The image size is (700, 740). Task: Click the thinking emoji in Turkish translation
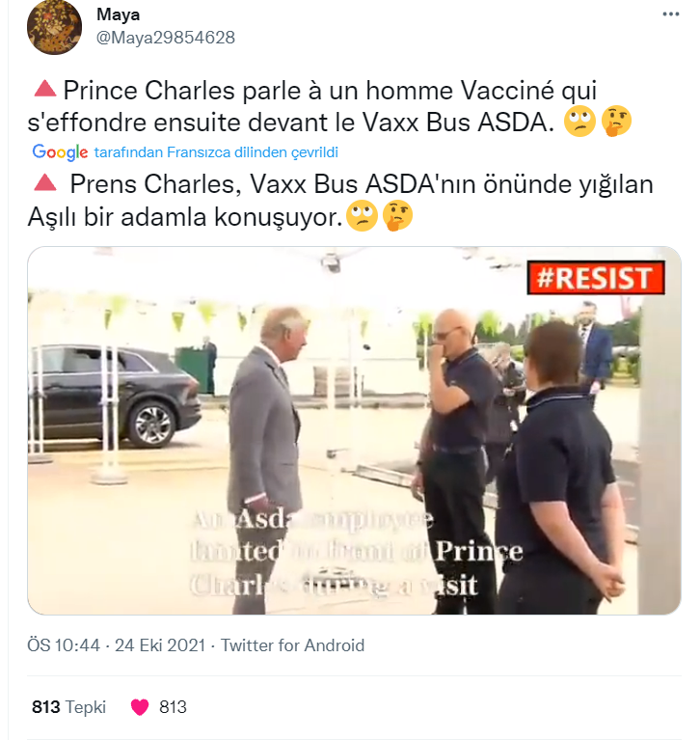[397, 216]
